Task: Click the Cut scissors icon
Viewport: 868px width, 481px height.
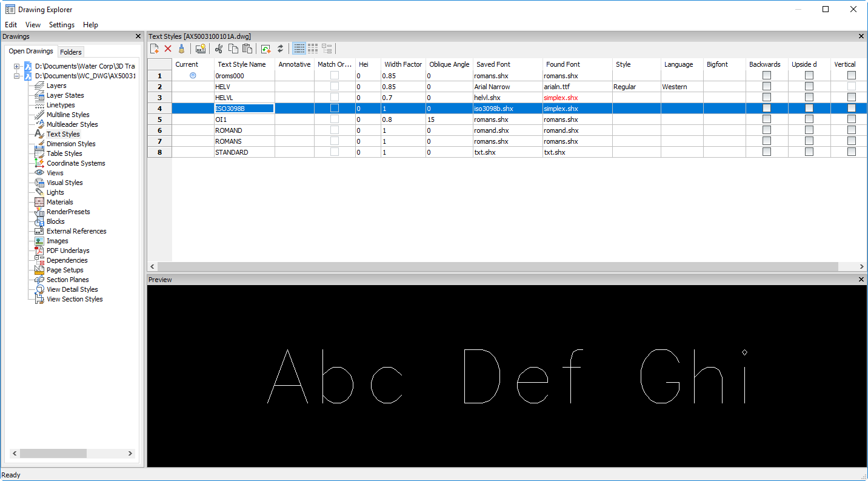Action: (x=219, y=49)
